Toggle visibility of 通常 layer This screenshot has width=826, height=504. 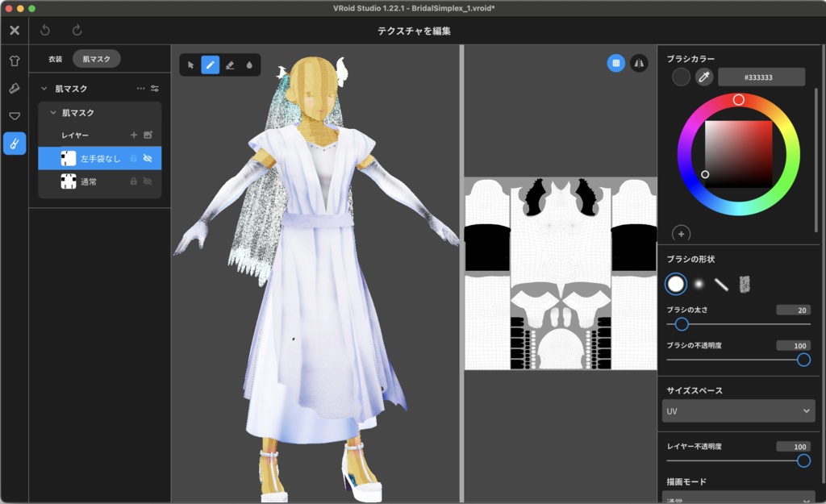[x=148, y=181]
